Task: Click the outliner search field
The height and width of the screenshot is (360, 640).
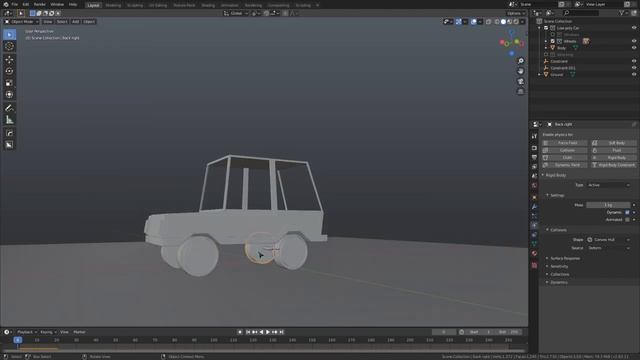Action: [580, 13]
